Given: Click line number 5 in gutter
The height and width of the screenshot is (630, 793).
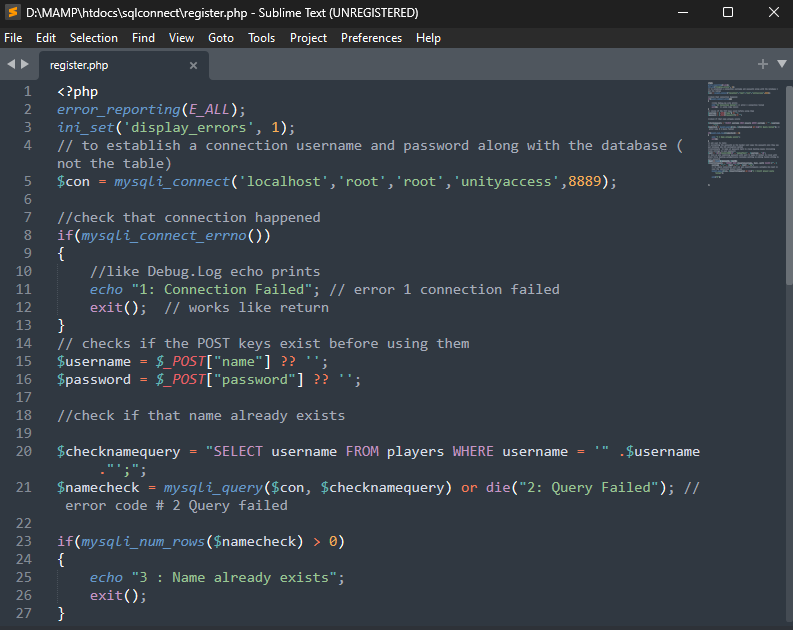Looking at the screenshot, I should point(28,182).
